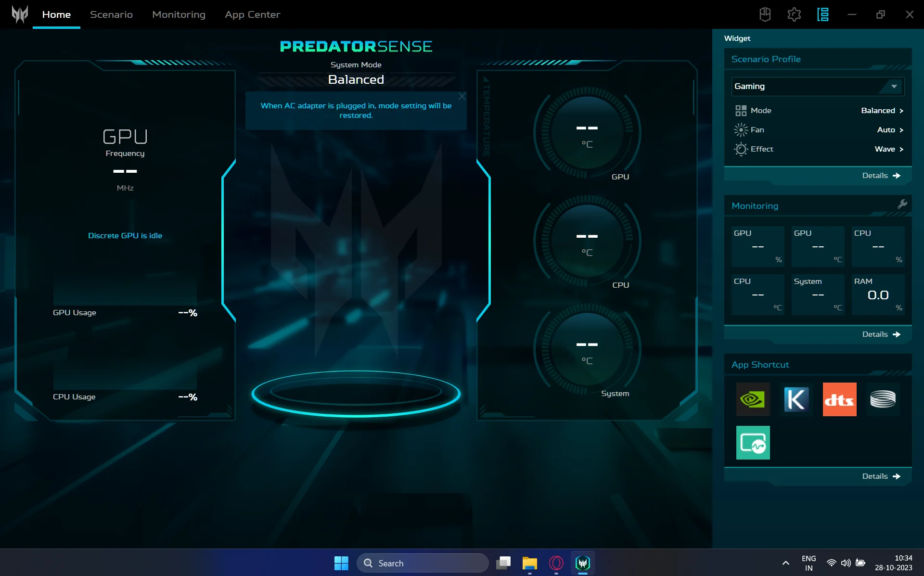This screenshot has height=576, width=924.
Task: Click the GPU Usage label
Action: click(75, 313)
